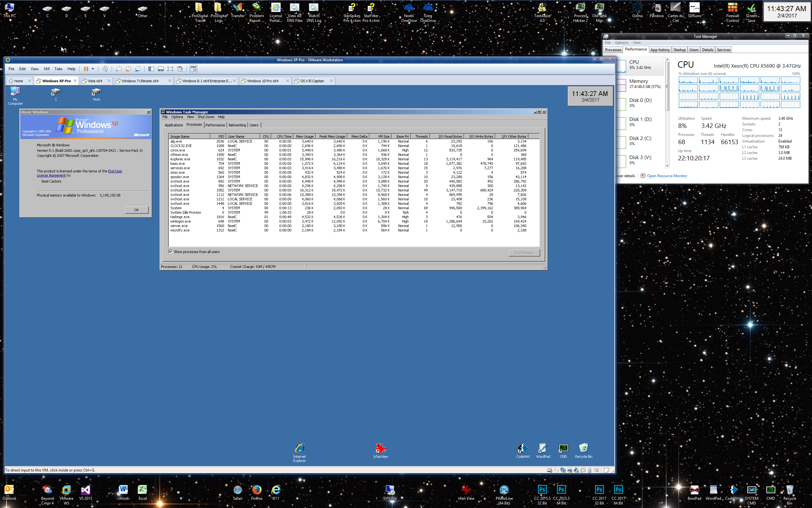Click the Send Ctrl+Alt+Del toolbar icon
Viewport: 812px width, 508px height.
(x=105, y=69)
